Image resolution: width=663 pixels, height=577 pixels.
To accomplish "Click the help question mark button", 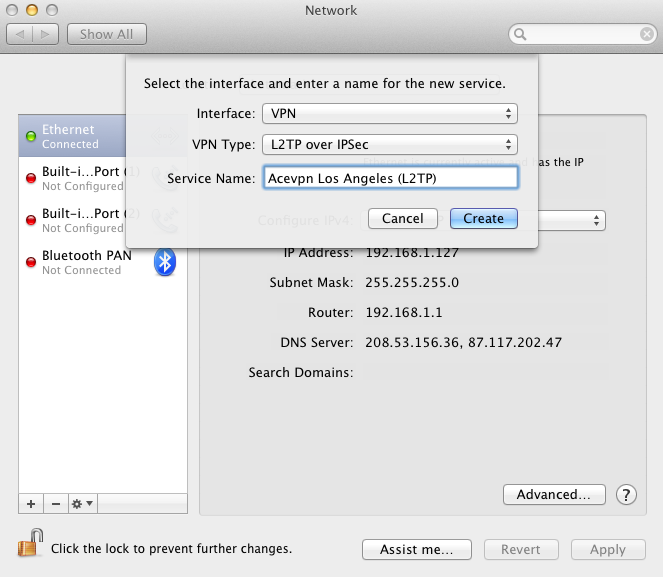I will [x=626, y=495].
